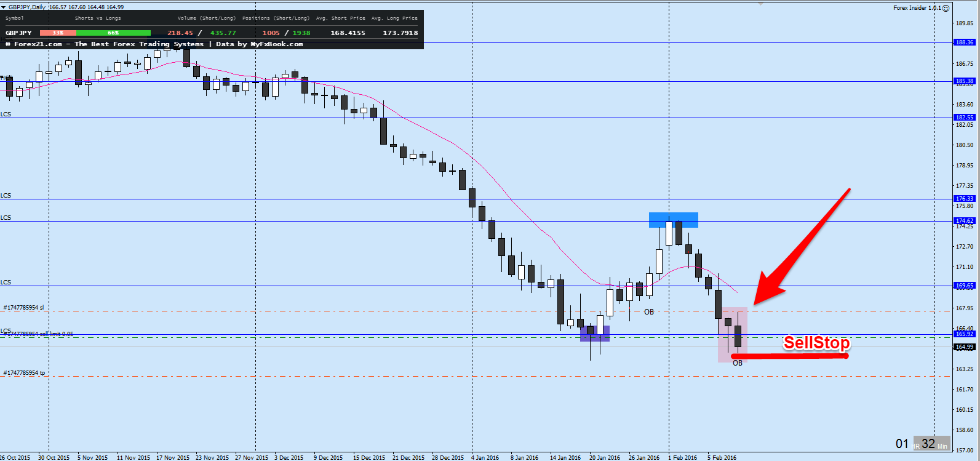Click the 172.70 price axis value
This screenshot has width=980, height=461.
[x=965, y=247]
